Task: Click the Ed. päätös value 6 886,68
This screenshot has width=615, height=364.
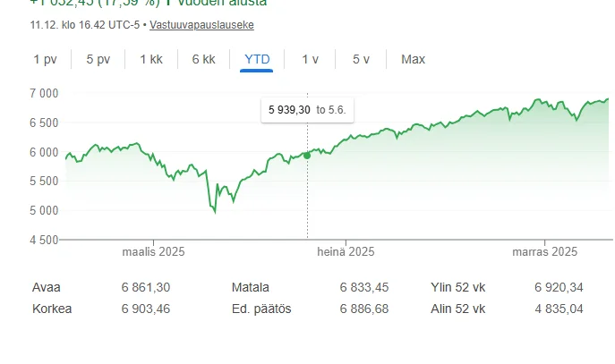Action: [364, 309]
